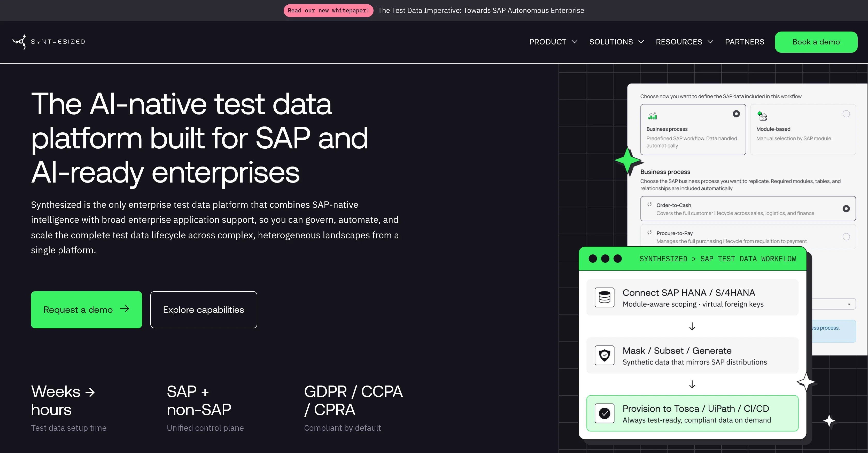Open the Read our new whitepaper badge
The image size is (868, 453).
(328, 10)
